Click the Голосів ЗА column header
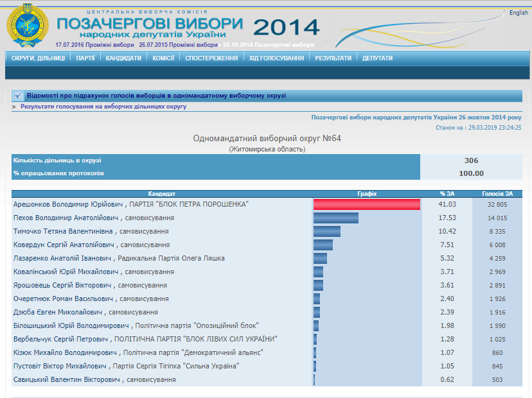This screenshot has height=398, width=532. pos(497,193)
